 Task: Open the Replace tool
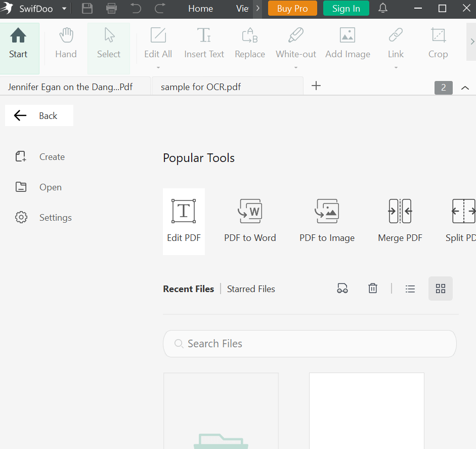tap(250, 43)
